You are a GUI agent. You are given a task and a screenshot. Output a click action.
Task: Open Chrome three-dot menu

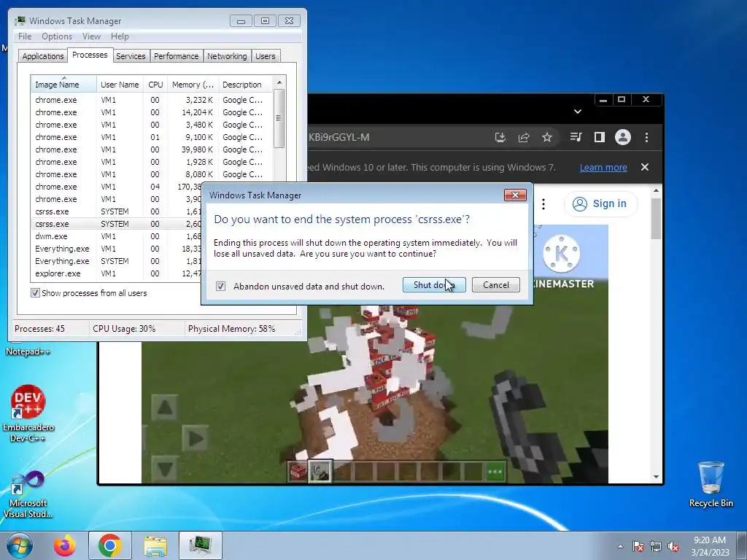(646, 137)
